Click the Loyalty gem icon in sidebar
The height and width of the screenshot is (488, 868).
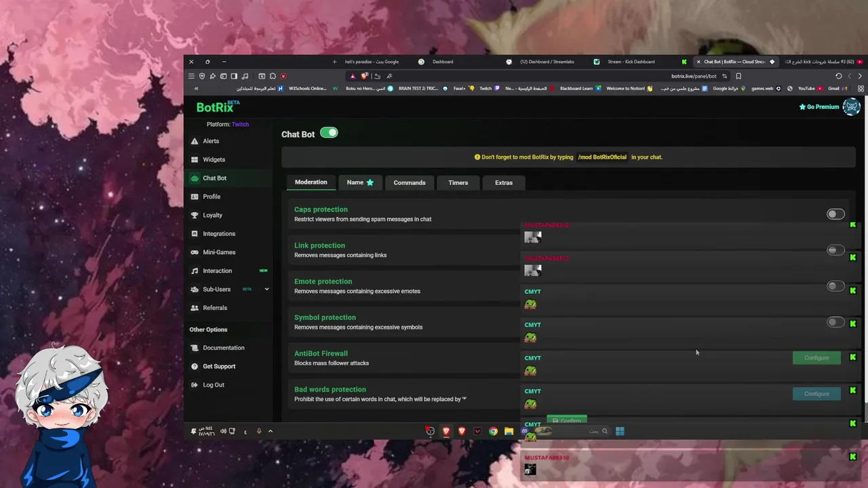[195, 215]
